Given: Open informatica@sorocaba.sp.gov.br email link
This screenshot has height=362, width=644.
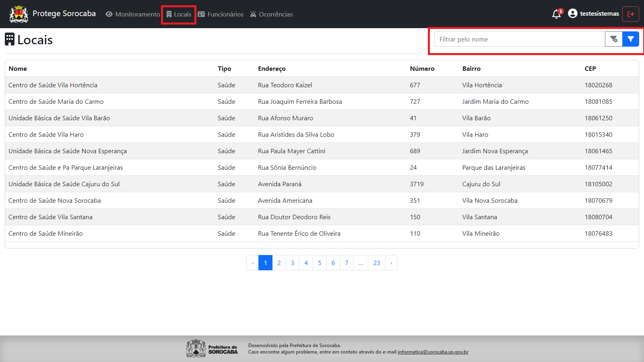Looking at the screenshot, I should coord(433,352).
